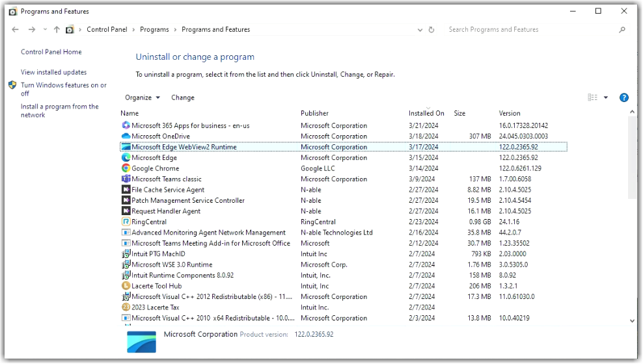Click the Microsoft OneDrive cloud icon

coord(126,136)
